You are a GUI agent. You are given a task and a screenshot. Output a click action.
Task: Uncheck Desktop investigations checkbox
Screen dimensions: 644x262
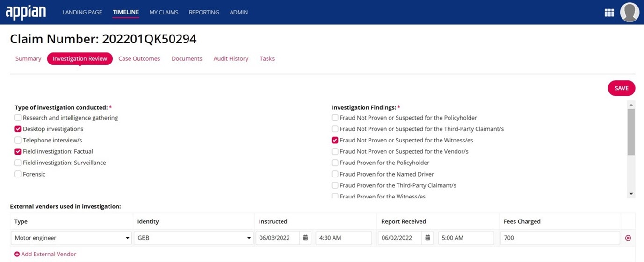click(18, 129)
